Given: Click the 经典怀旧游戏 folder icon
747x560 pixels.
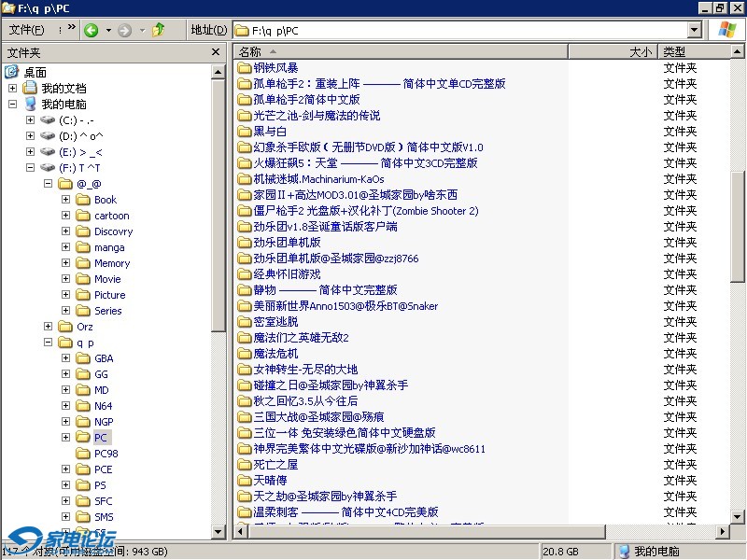Looking at the screenshot, I should [x=245, y=274].
